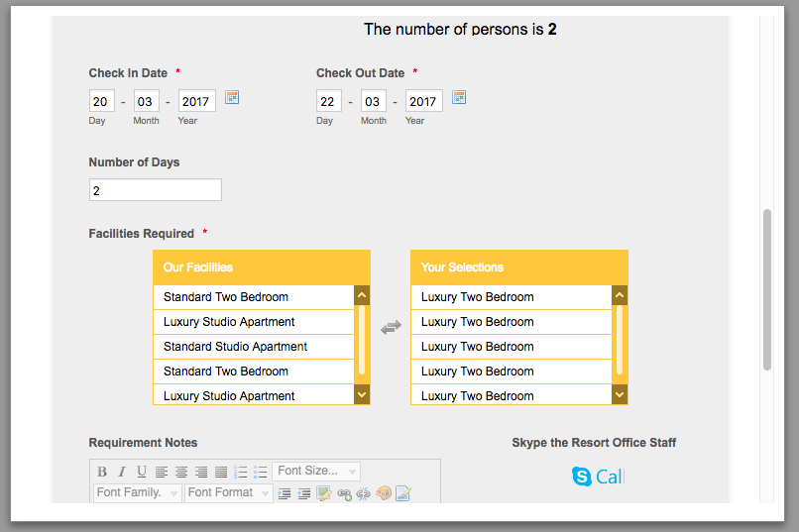The width and height of the screenshot is (799, 532).
Task: Click the Check Out Year field
Action: click(x=424, y=101)
